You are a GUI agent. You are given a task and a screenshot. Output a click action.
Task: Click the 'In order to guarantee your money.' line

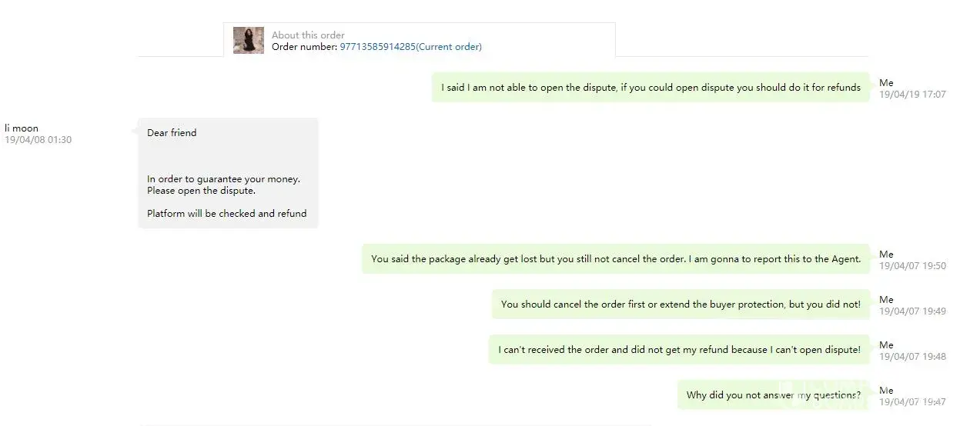(x=223, y=179)
